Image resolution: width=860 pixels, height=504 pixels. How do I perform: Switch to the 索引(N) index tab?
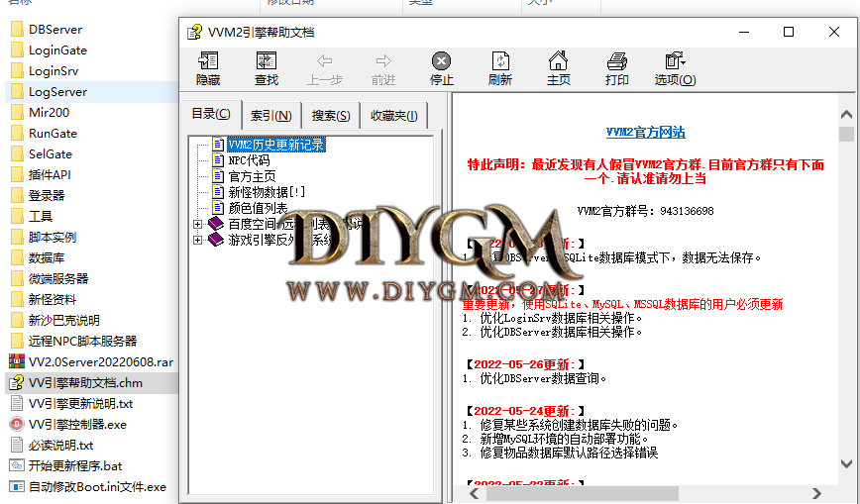pos(271,116)
